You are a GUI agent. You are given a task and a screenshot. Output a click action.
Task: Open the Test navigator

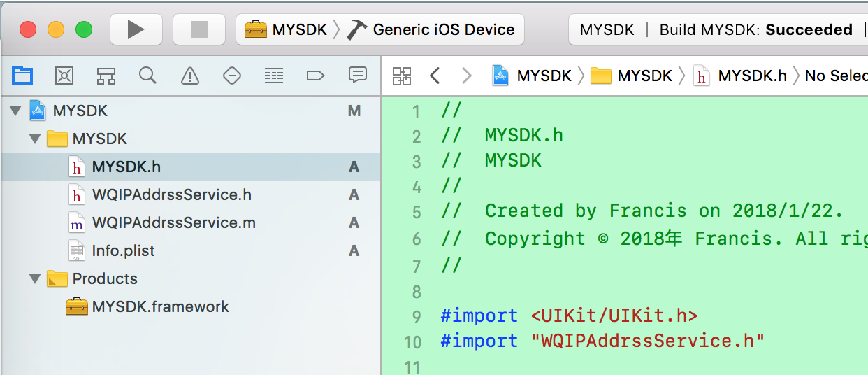click(x=231, y=75)
